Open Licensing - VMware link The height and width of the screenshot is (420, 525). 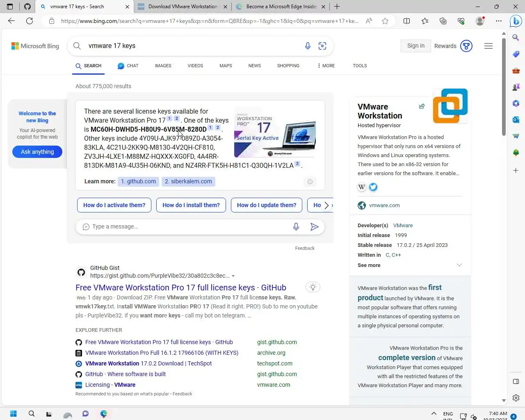[110, 385]
